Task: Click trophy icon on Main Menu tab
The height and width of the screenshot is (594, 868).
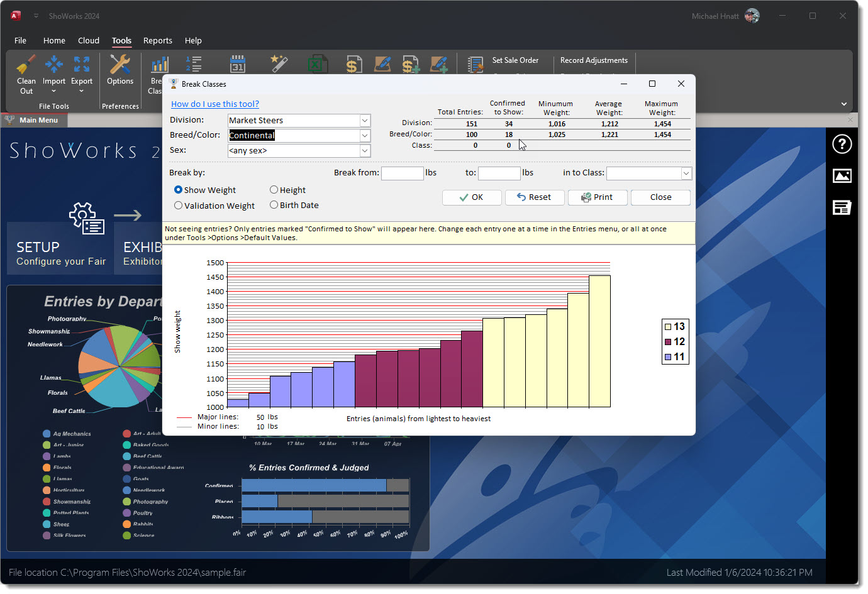Action: (x=9, y=120)
